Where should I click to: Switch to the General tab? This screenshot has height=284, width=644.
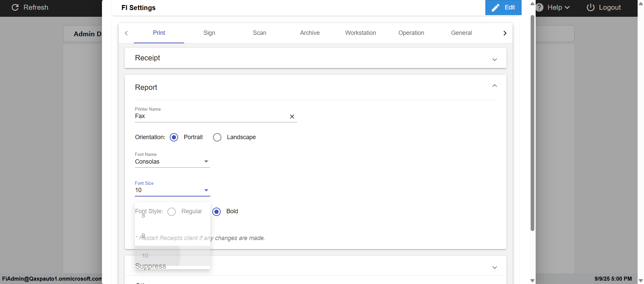coord(462,33)
